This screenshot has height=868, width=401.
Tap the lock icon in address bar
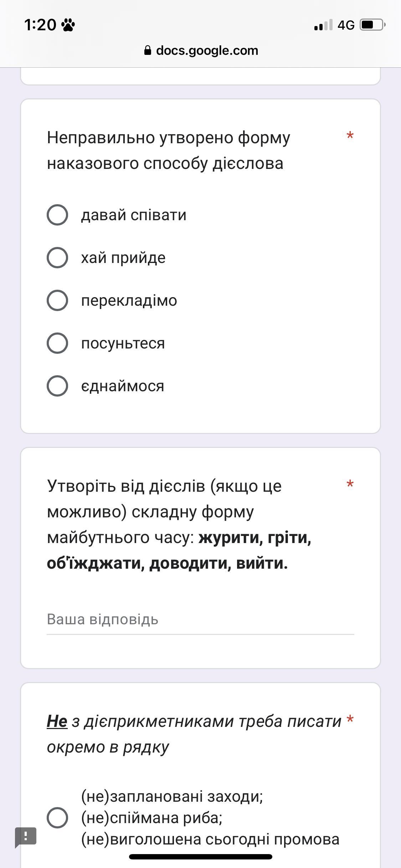click(148, 51)
